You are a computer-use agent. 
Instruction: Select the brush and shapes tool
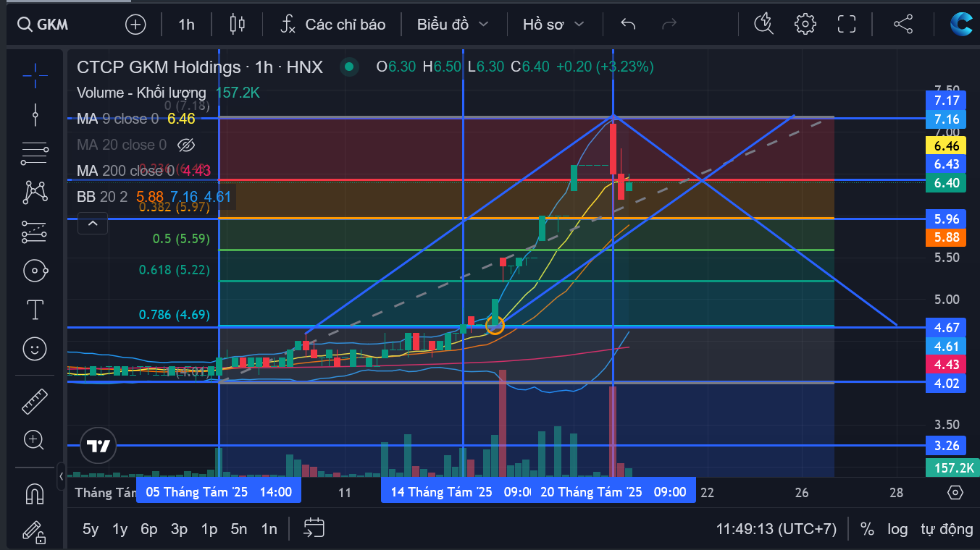click(35, 271)
